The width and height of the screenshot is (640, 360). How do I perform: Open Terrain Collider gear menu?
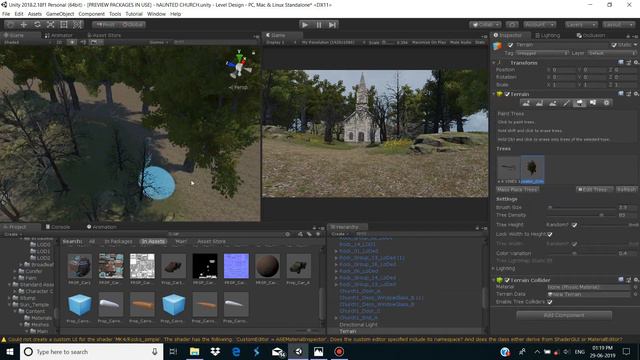636,280
